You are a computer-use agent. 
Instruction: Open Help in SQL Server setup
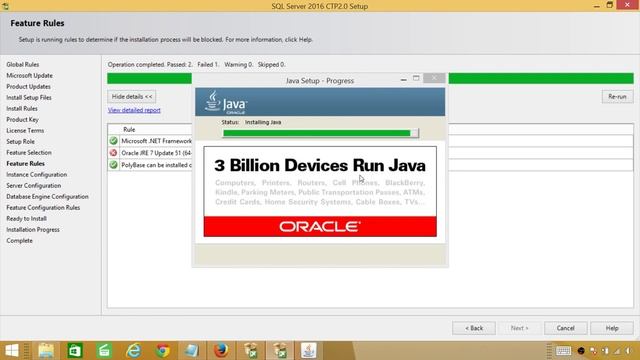point(612,328)
